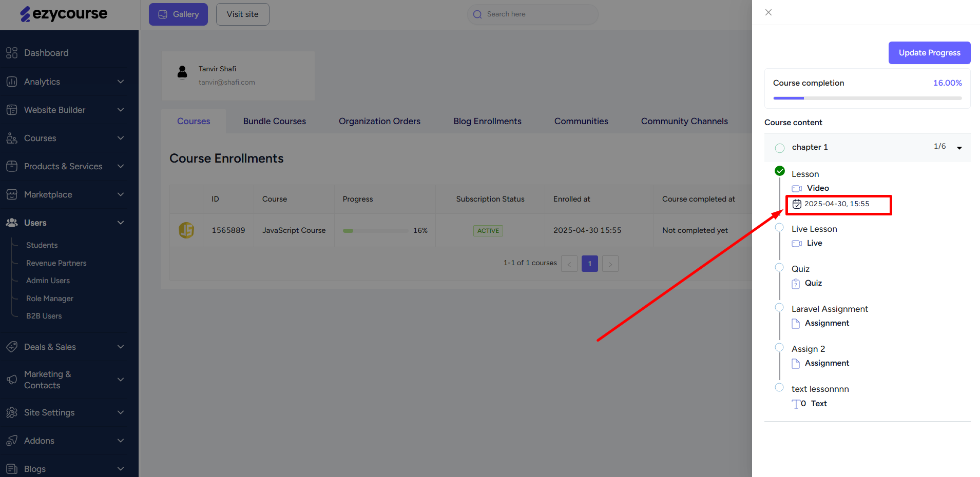
Task: Mark text lessonnnn as complete
Action: pos(779,387)
